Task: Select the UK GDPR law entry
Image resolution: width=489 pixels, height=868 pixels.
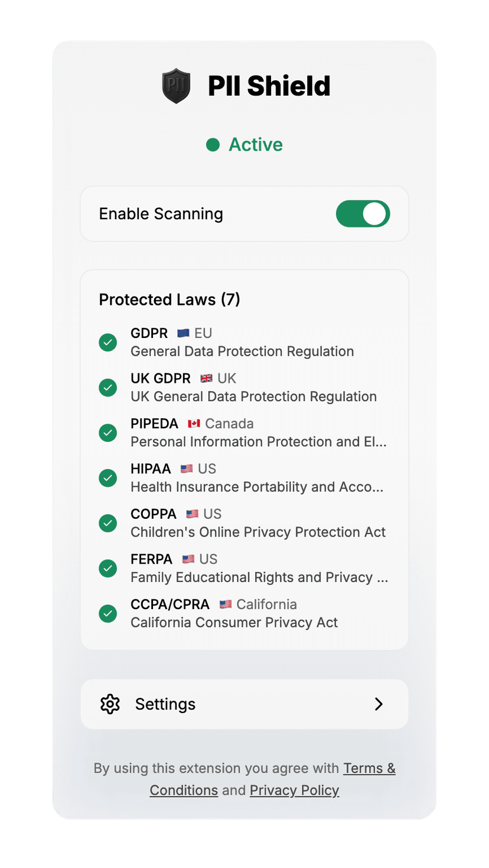Action: point(244,387)
